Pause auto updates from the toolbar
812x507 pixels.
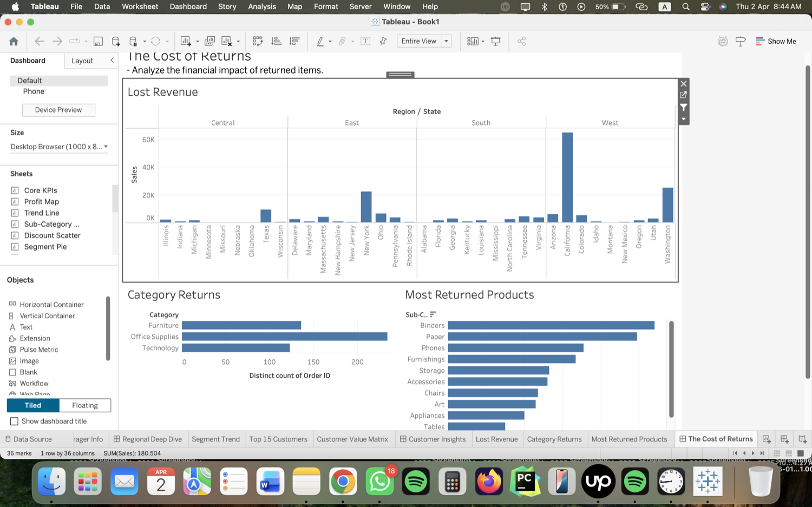coord(133,41)
